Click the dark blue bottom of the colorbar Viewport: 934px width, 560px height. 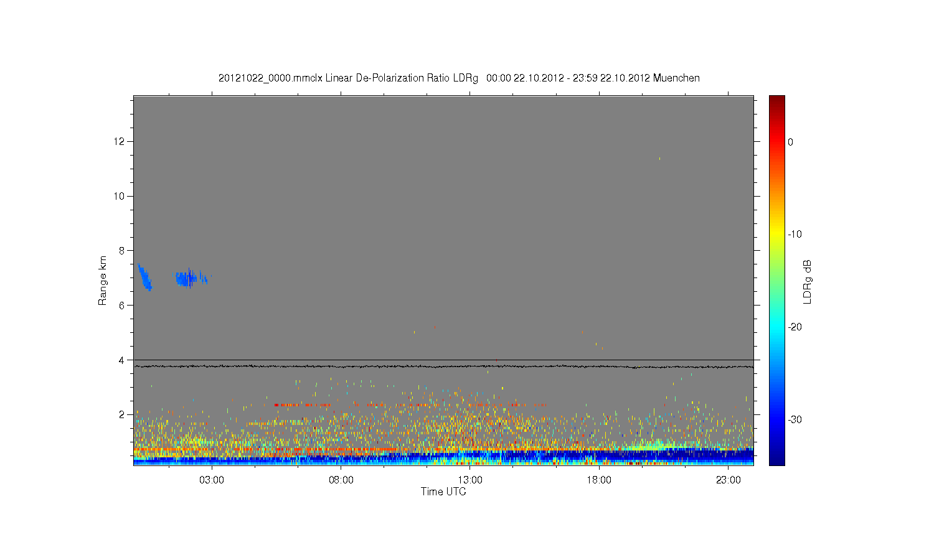click(777, 459)
